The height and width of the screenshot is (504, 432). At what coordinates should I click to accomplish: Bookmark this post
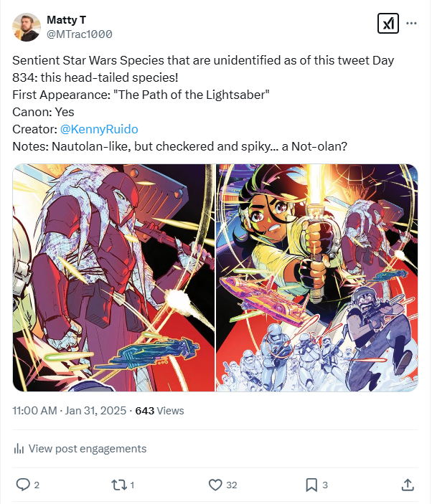click(x=311, y=485)
